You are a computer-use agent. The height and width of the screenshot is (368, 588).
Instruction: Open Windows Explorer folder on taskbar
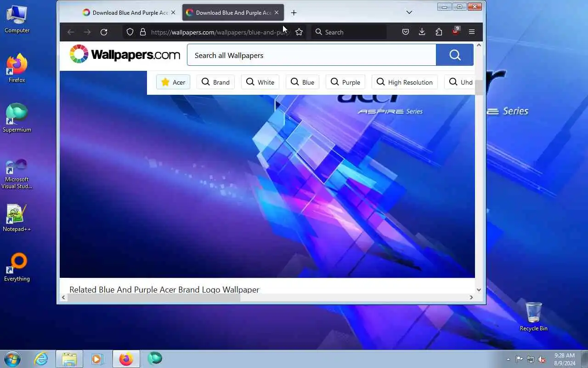click(69, 359)
